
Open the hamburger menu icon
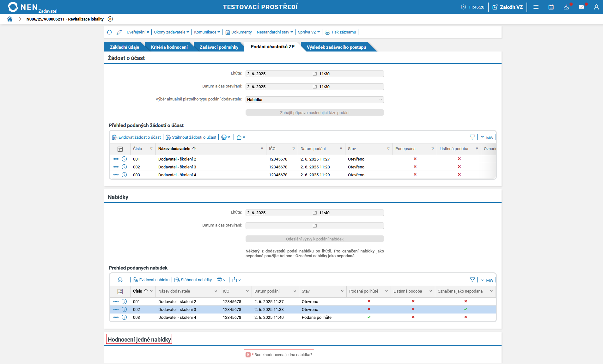(536, 7)
